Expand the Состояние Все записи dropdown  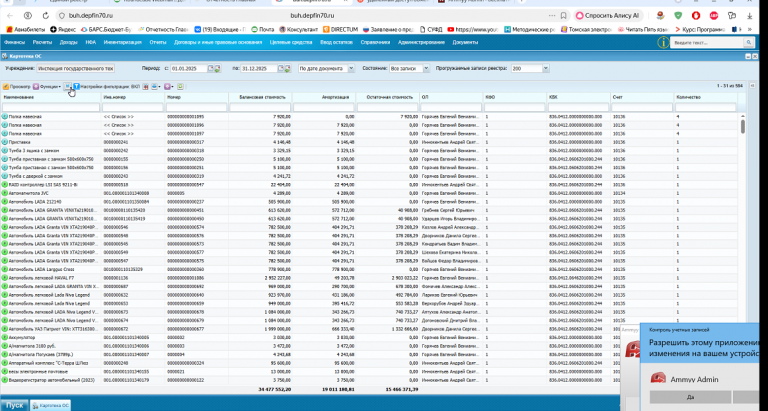pos(426,69)
